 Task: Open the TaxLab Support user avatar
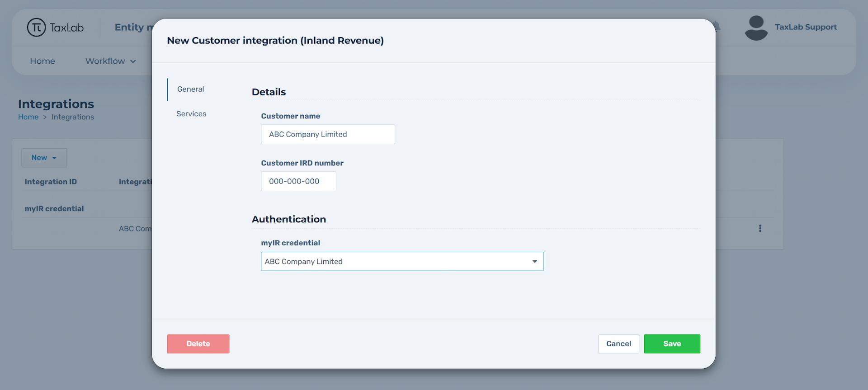pos(756,28)
